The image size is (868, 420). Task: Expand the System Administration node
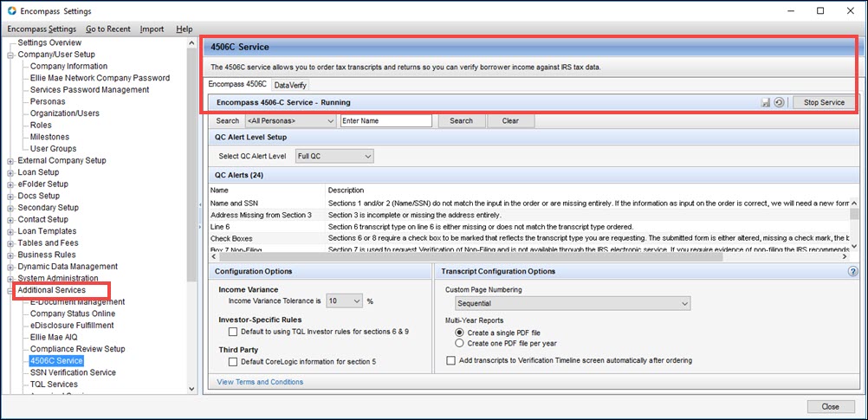pos(10,279)
